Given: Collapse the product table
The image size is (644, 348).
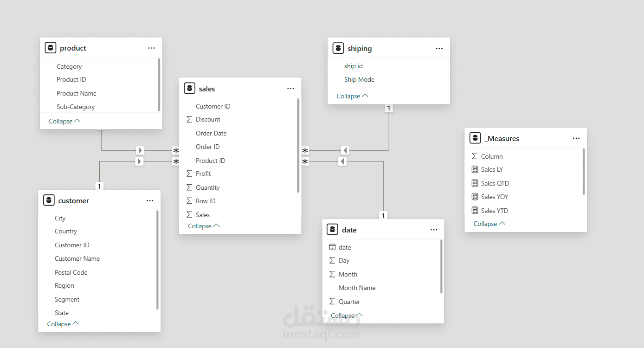Looking at the screenshot, I should [x=64, y=121].
